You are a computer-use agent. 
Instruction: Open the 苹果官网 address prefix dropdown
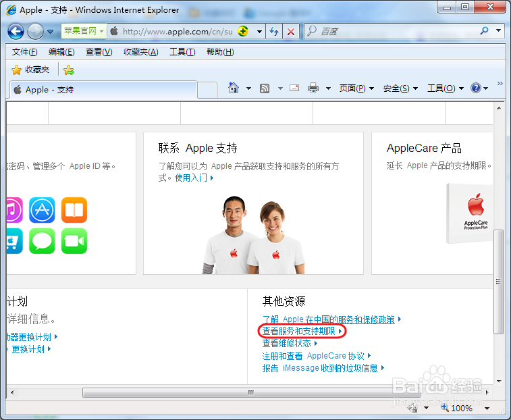click(x=102, y=31)
